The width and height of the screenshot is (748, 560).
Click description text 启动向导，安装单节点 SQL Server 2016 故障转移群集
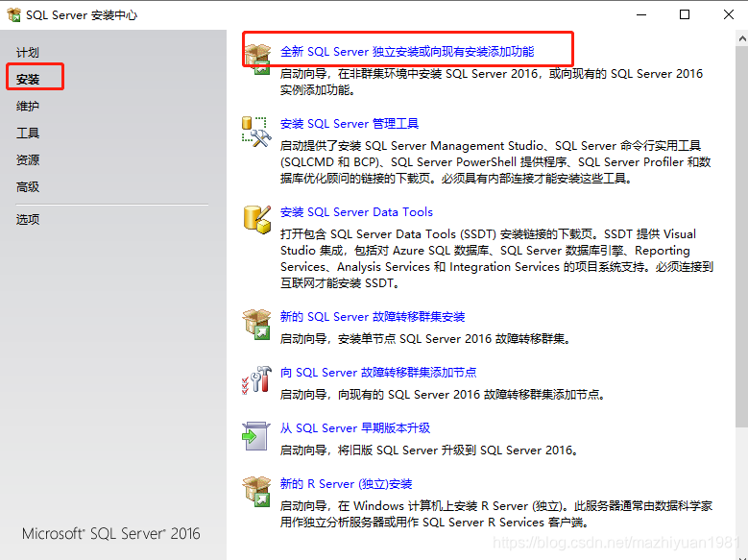[425, 339]
